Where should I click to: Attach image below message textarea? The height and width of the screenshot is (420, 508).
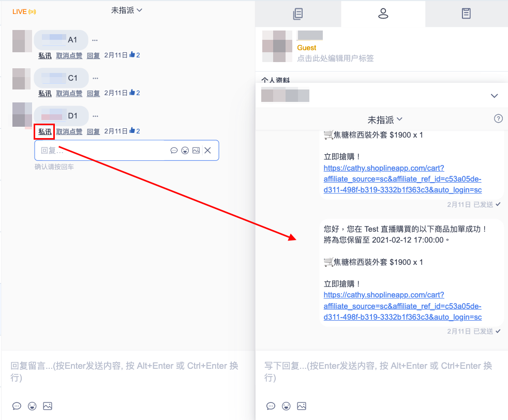302,406
